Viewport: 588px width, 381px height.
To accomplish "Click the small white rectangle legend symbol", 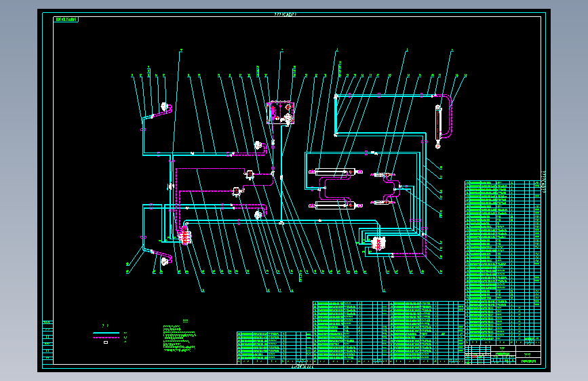I will pos(106,342).
